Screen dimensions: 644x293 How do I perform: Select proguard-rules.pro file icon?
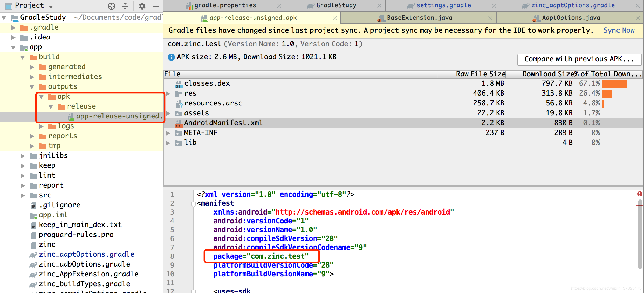click(x=33, y=235)
